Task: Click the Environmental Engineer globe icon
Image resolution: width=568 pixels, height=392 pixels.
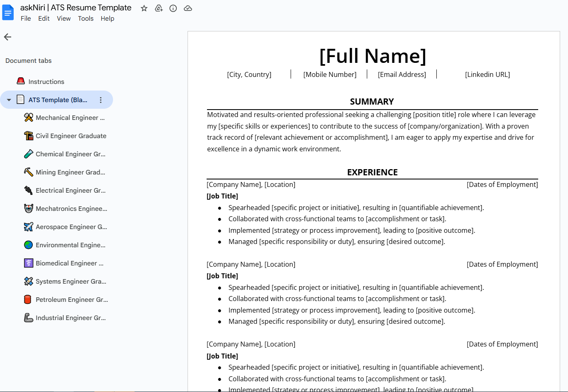Action: (x=28, y=245)
